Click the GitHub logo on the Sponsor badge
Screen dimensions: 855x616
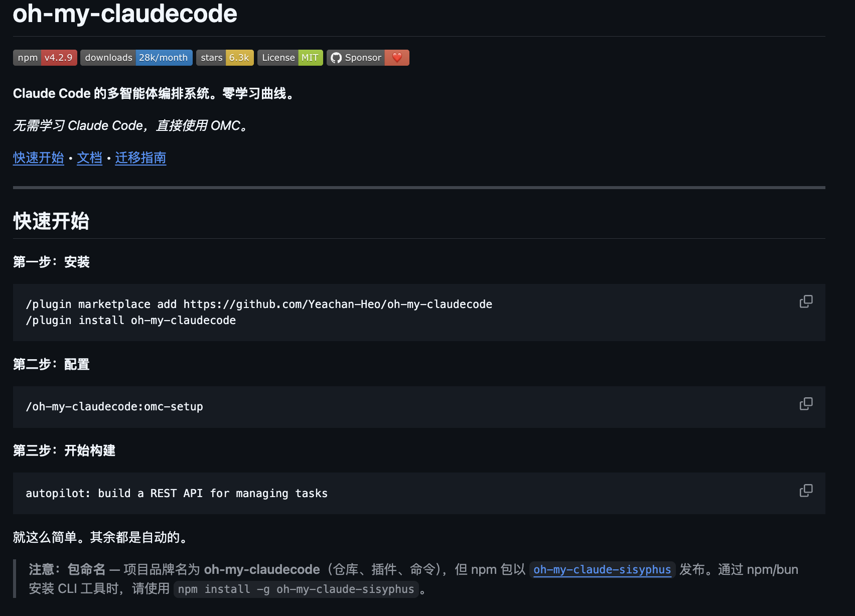(336, 57)
